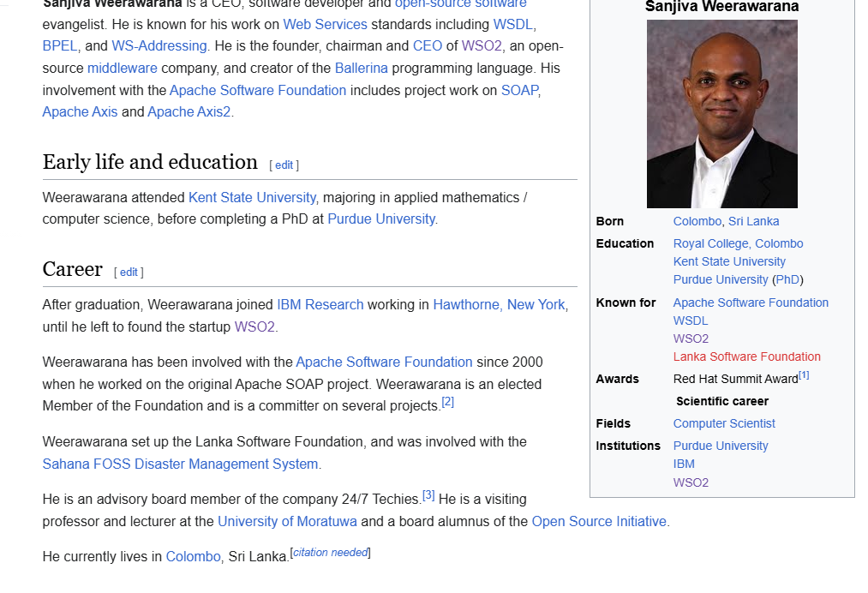
Task: Jump to citation [3]
Action: point(428,495)
